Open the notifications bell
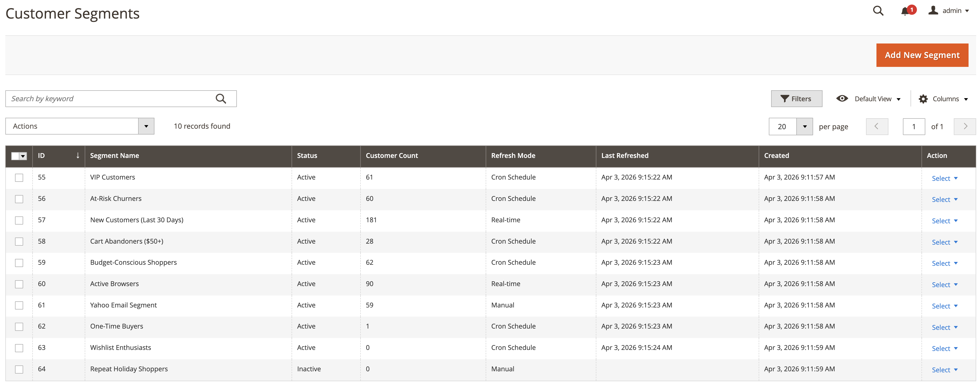This screenshot has width=980, height=384. tap(905, 11)
